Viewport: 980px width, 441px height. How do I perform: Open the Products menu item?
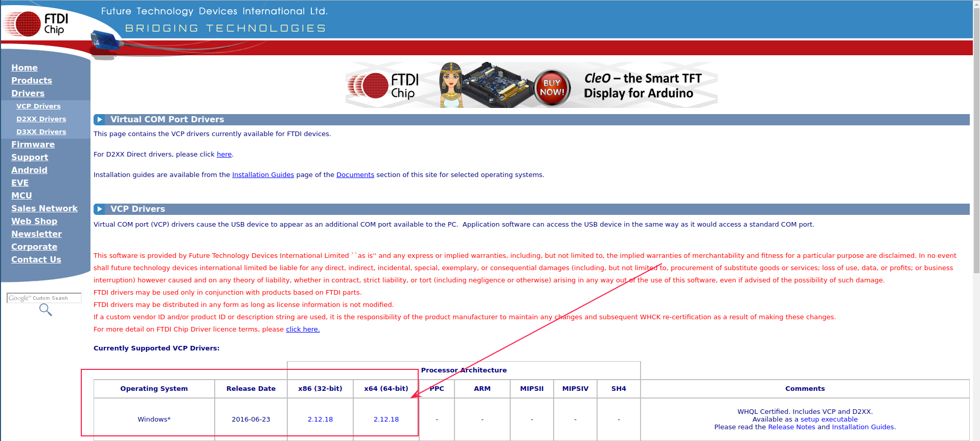tap(32, 80)
